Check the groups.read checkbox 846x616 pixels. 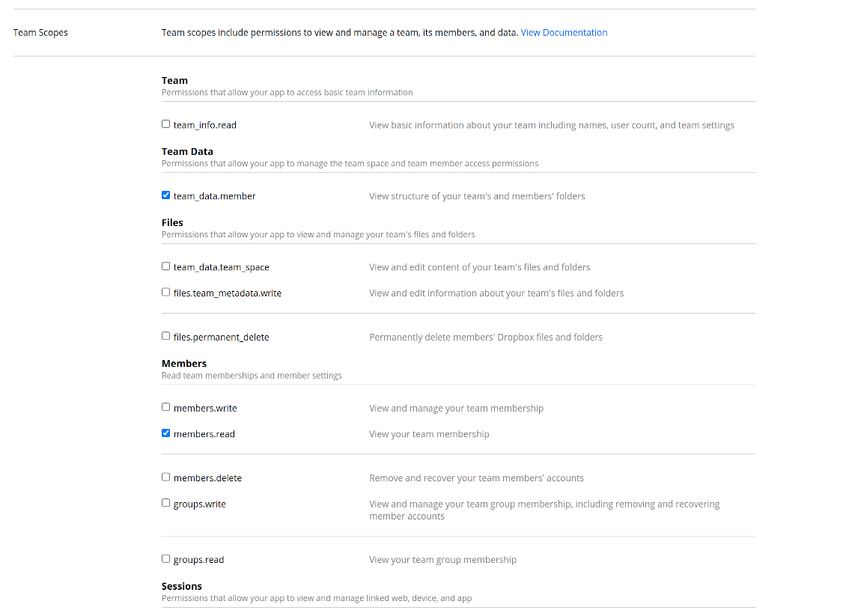tap(166, 558)
